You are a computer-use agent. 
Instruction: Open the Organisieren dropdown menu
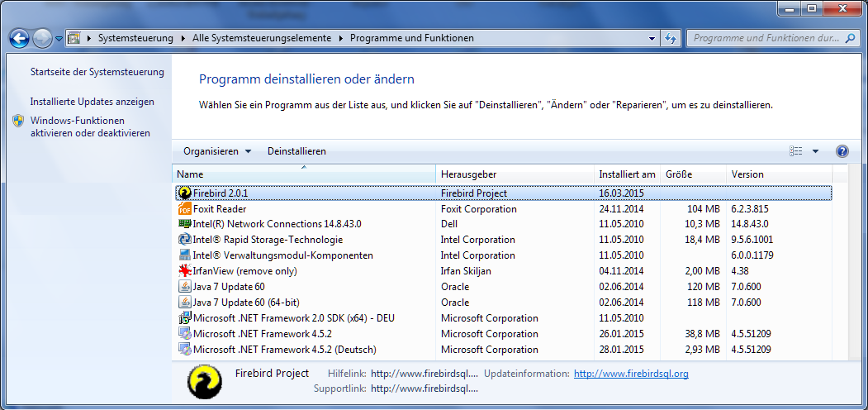tap(217, 151)
